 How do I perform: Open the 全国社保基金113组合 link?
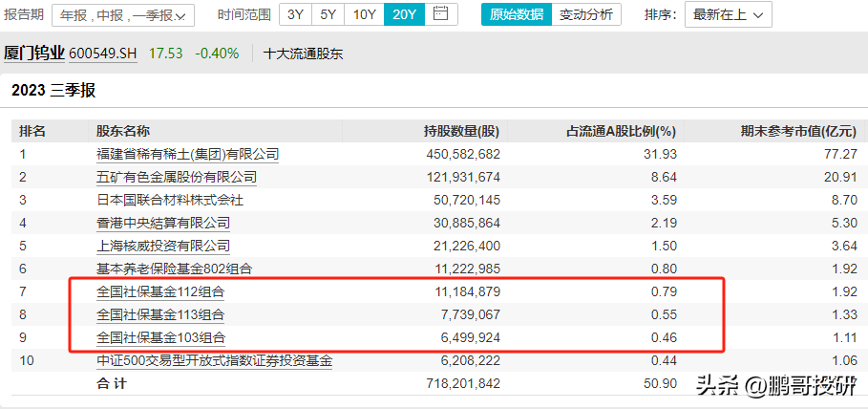[x=160, y=314]
